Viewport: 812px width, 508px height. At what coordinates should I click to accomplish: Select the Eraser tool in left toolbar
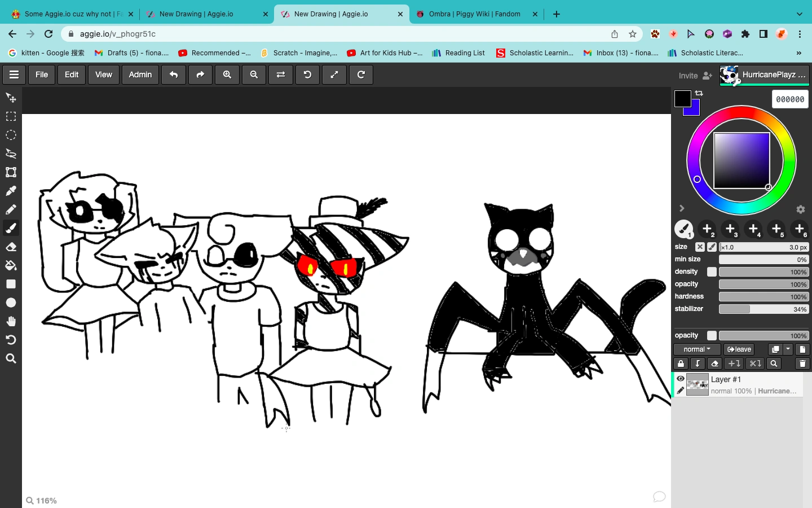(11, 247)
